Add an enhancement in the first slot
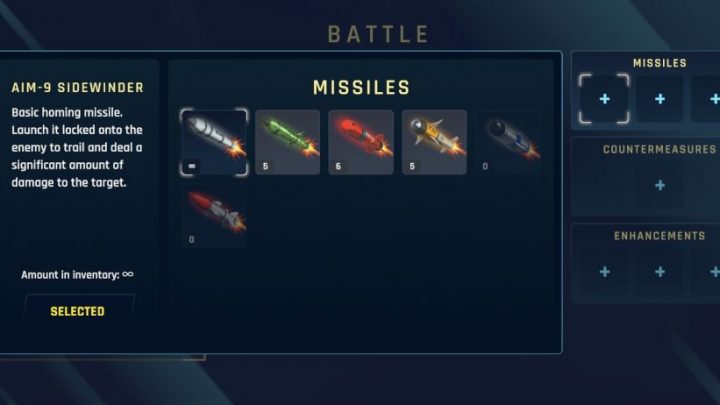Viewport: 720px width, 405px height. tap(604, 272)
